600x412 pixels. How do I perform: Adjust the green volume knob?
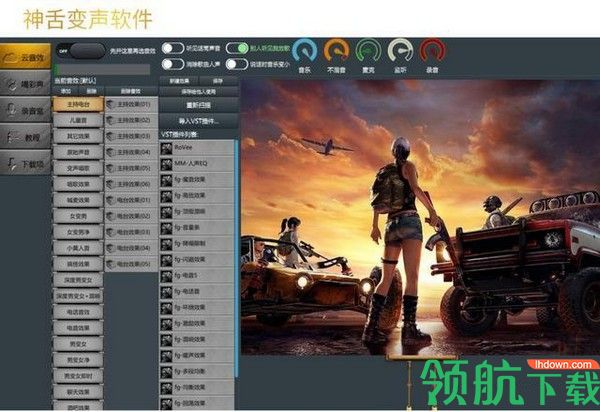coord(368,51)
